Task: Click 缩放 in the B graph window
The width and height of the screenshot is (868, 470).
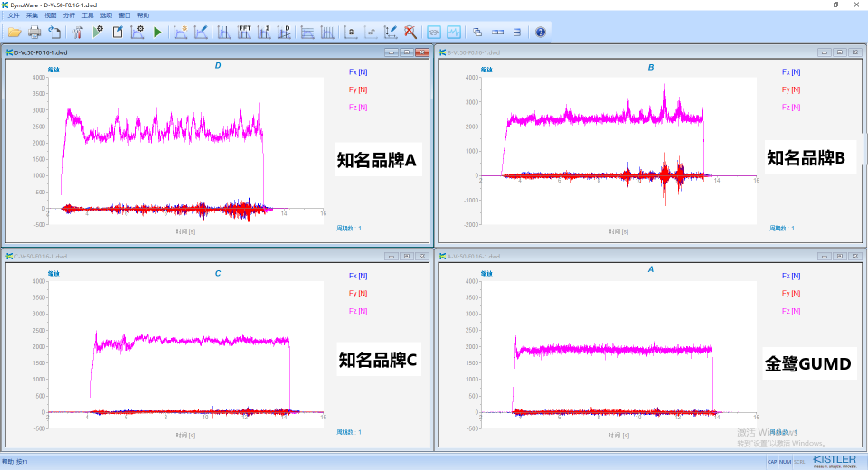Action: point(486,70)
